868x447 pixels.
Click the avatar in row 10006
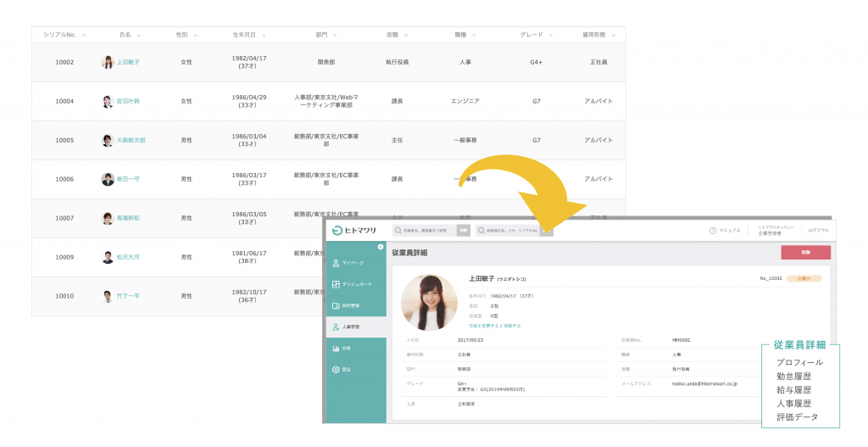pyautogui.click(x=108, y=180)
